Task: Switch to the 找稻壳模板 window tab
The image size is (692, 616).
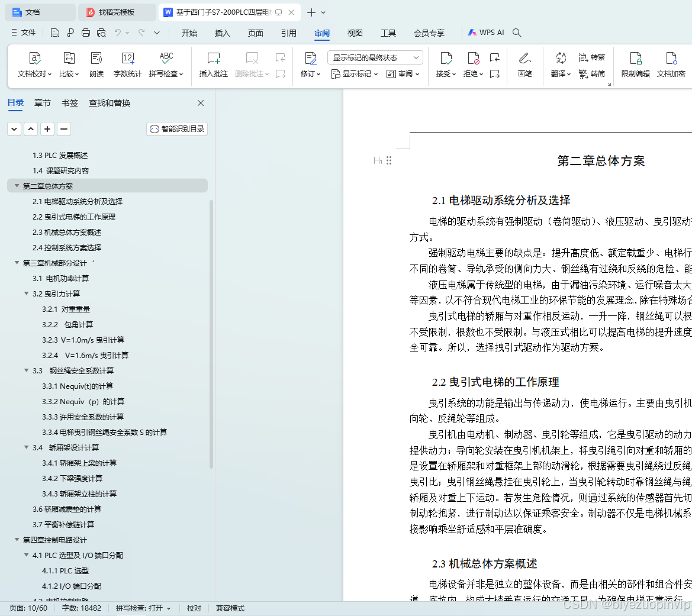Action: coord(117,12)
